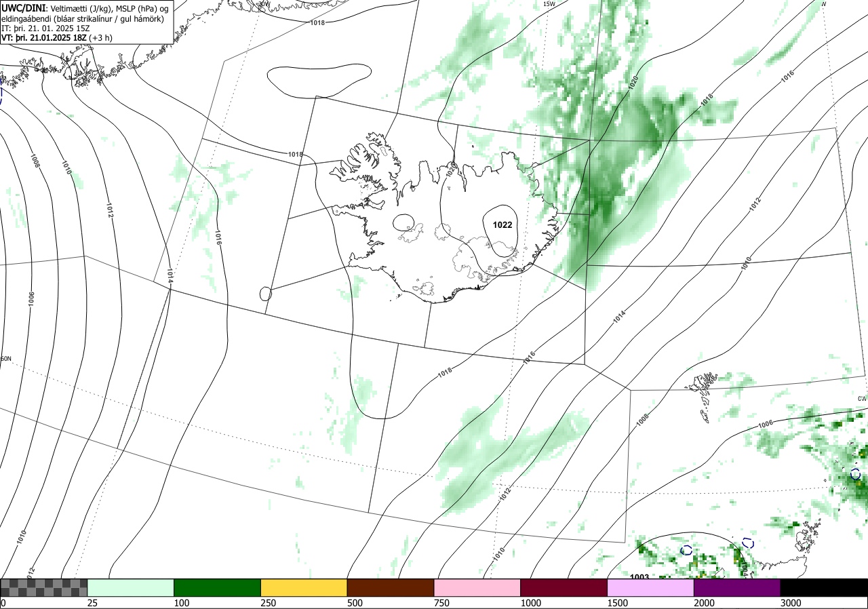Click the 'VT: þri. 21.01.2025 18Z (+3 h)' line
Viewport: 868px width, 609px height.
(x=57, y=37)
